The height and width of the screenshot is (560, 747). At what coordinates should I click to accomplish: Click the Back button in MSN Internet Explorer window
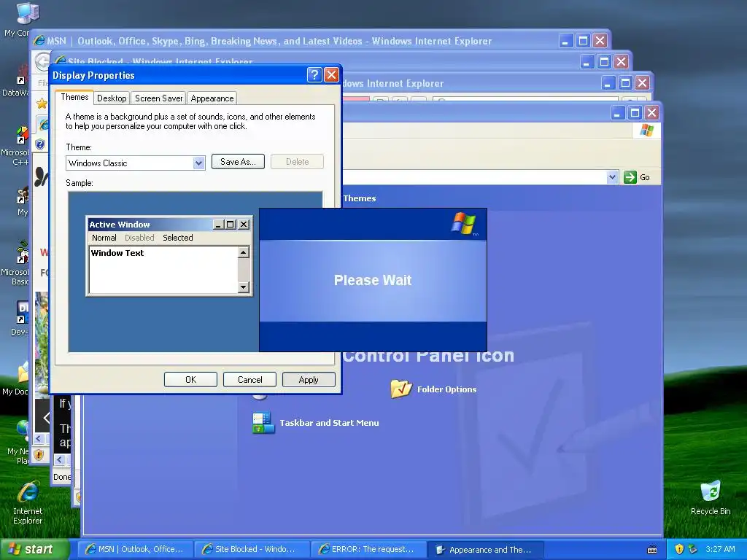point(42,61)
